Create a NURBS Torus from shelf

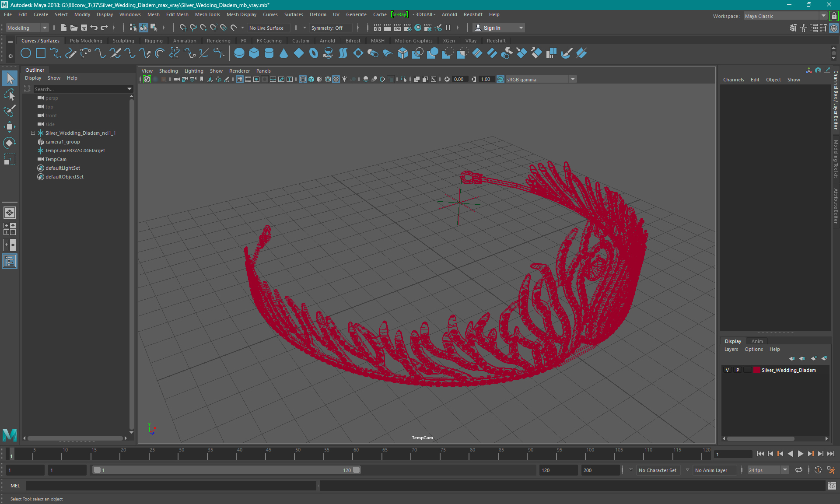pos(314,53)
